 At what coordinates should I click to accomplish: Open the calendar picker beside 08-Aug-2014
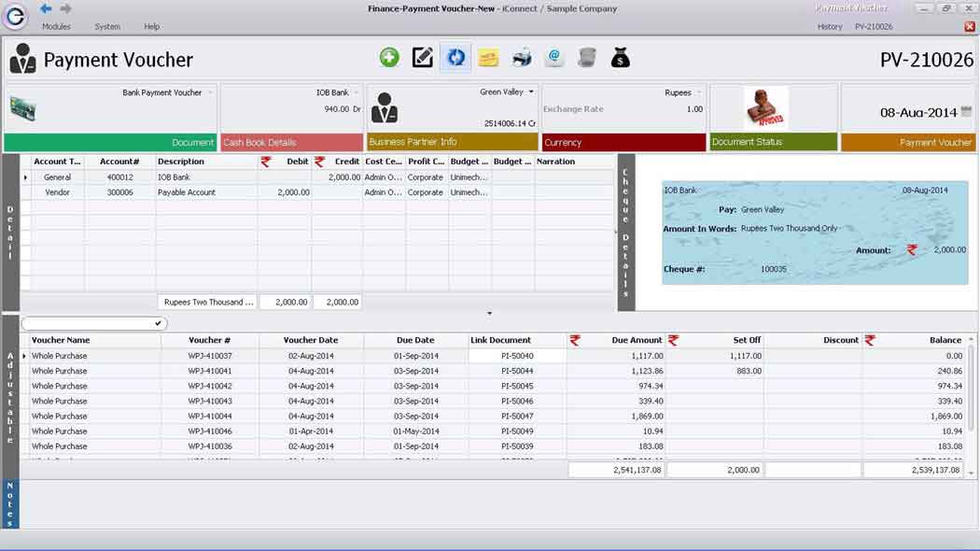(966, 112)
